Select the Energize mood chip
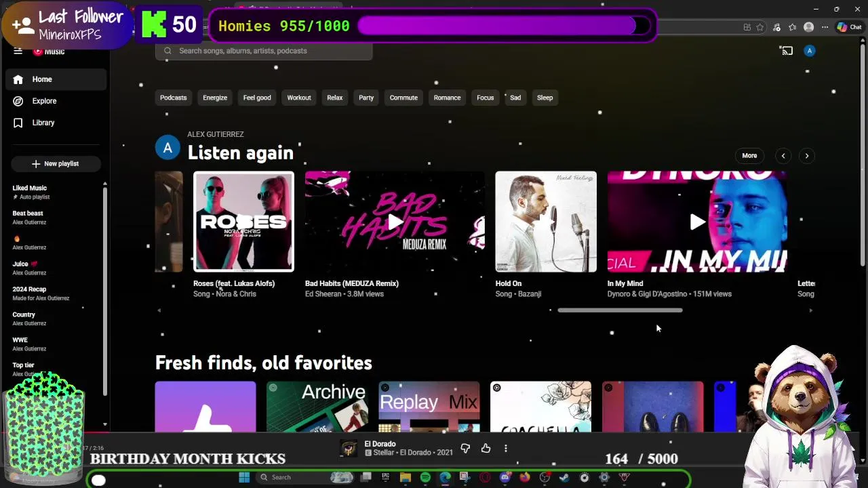868x488 pixels. [215, 98]
